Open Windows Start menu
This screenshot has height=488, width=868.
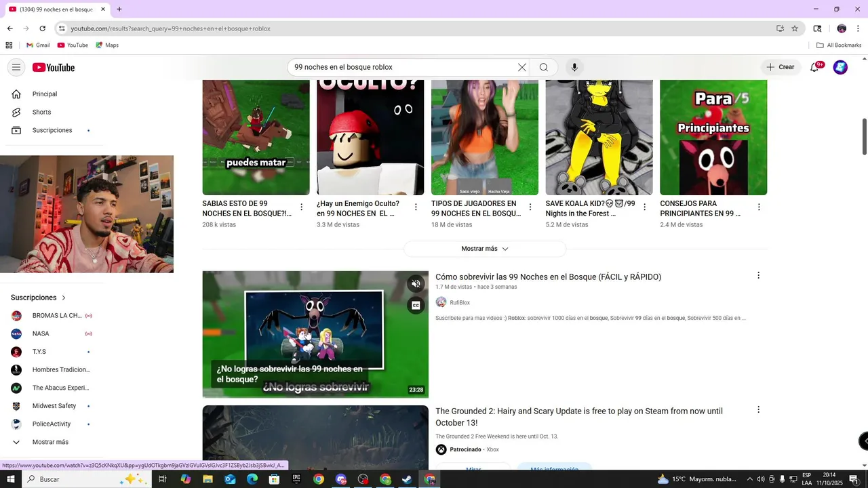click(x=11, y=479)
